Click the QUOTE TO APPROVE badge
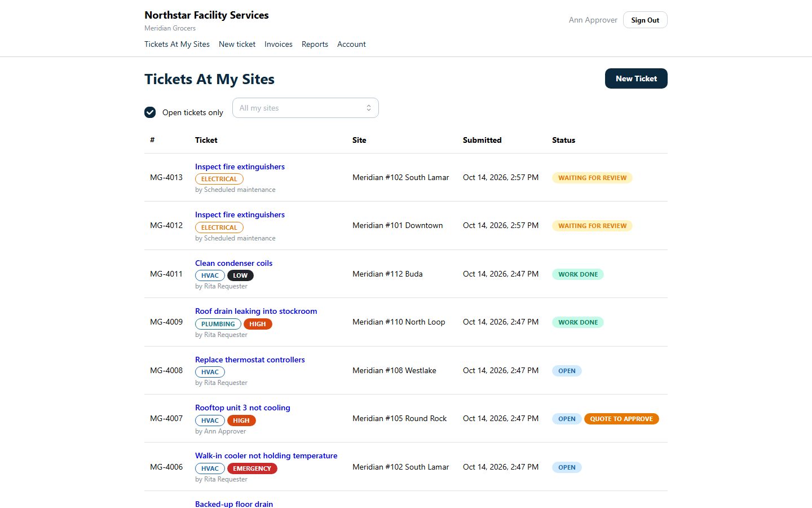The image size is (812, 508). coord(621,419)
